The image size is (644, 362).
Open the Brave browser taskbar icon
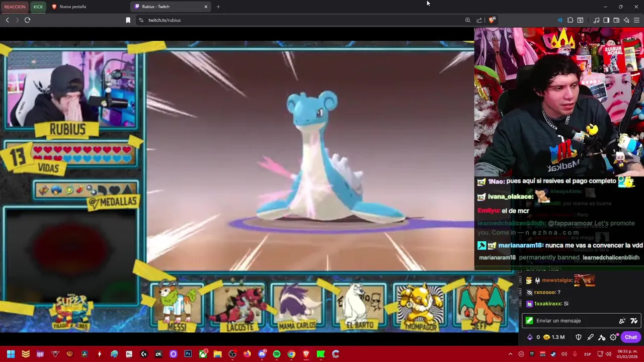(306, 354)
